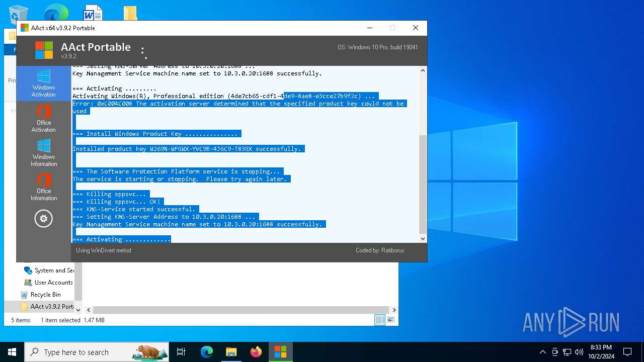
Task: Open folder icon on desktop
Action: click(130, 13)
